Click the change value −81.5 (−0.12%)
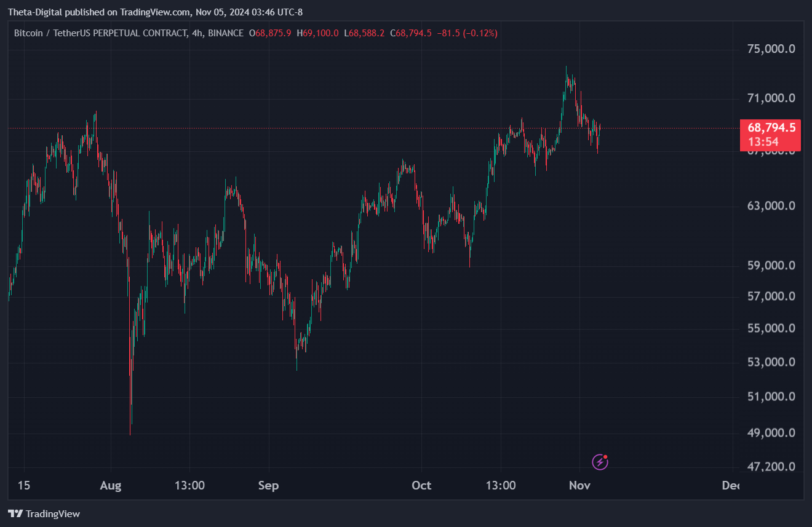The height and width of the screenshot is (527, 812). [x=467, y=33]
